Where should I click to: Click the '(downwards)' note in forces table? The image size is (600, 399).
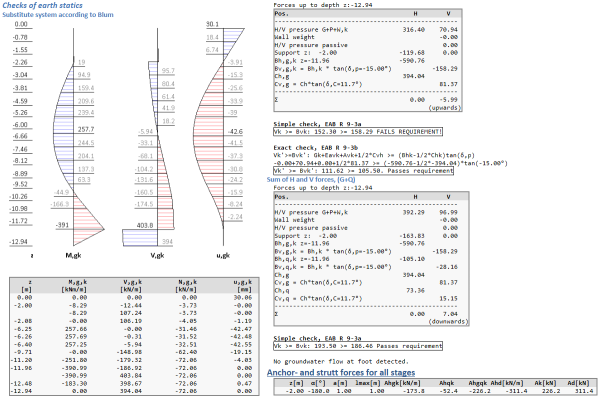click(448, 321)
